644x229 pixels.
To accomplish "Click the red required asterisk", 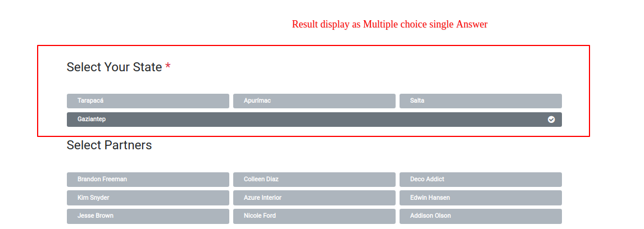I will coord(168,67).
